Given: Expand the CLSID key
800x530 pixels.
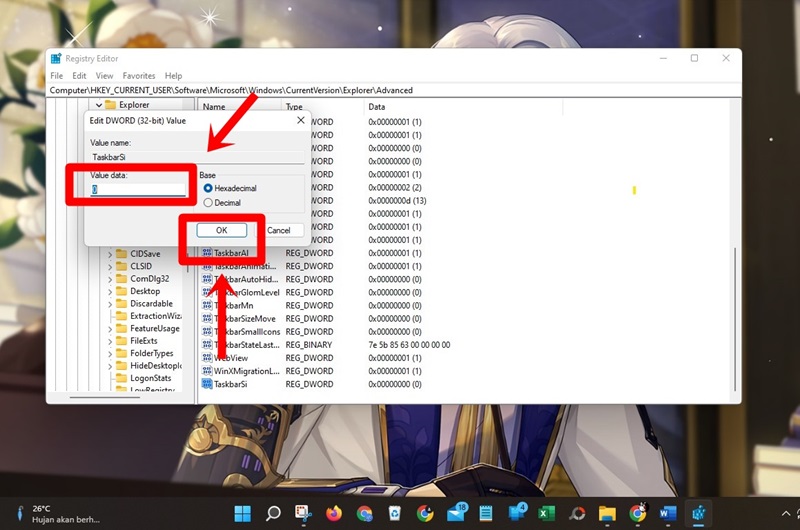Looking at the screenshot, I should click(110, 266).
